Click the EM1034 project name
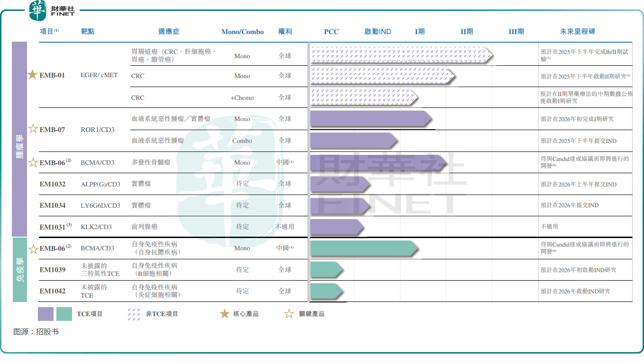 coord(53,205)
